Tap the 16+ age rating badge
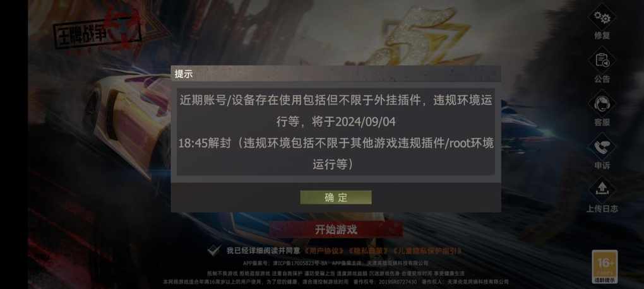Image resolution: width=644 pixels, height=289 pixels. 605,267
